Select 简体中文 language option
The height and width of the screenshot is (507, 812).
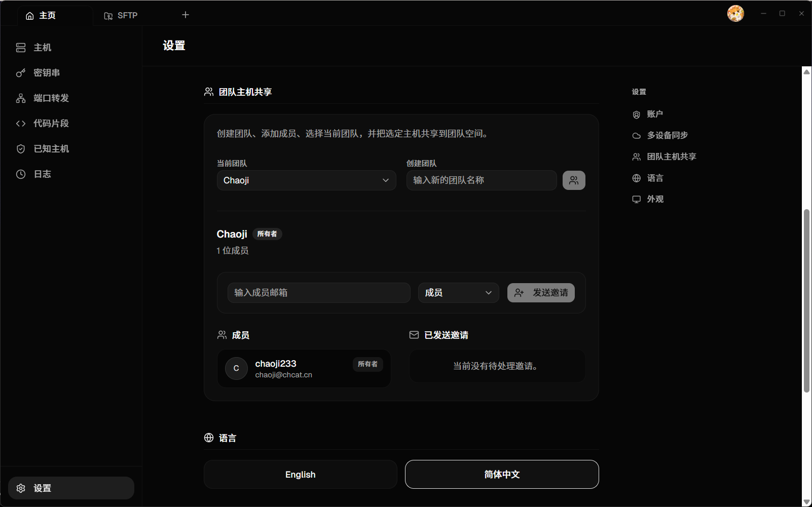coord(502,475)
